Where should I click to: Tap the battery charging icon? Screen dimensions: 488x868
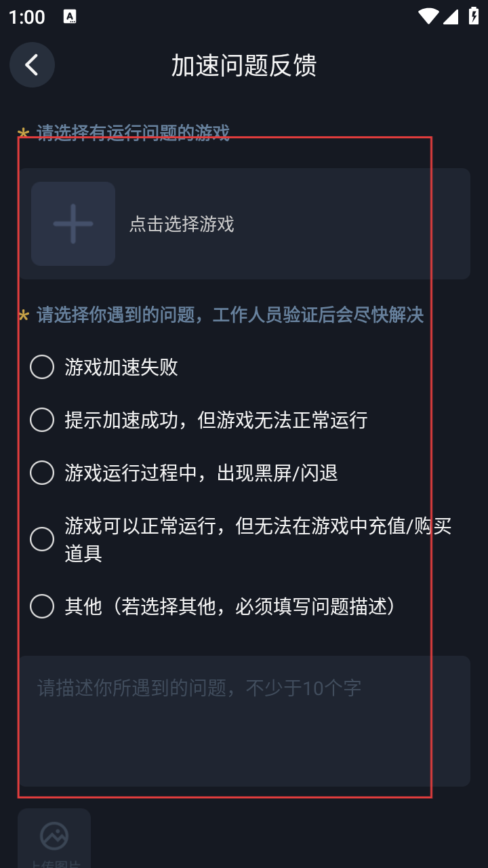pos(474,17)
